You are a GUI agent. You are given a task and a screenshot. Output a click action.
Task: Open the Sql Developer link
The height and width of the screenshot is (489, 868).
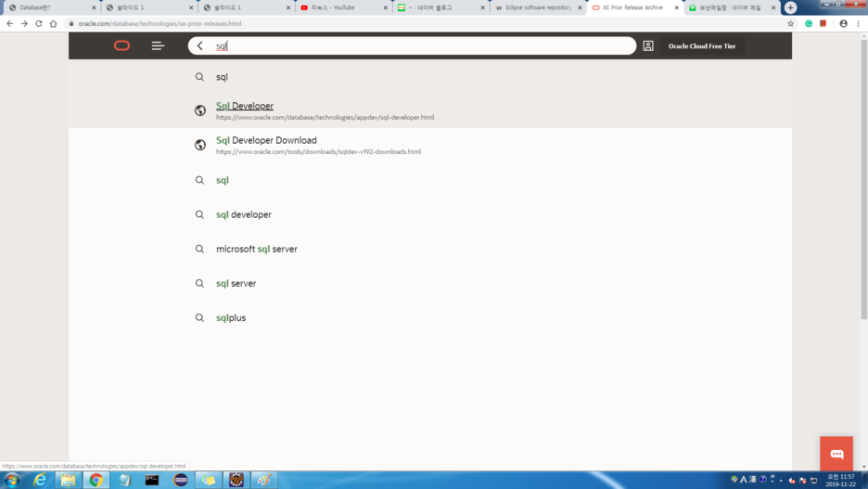point(245,106)
